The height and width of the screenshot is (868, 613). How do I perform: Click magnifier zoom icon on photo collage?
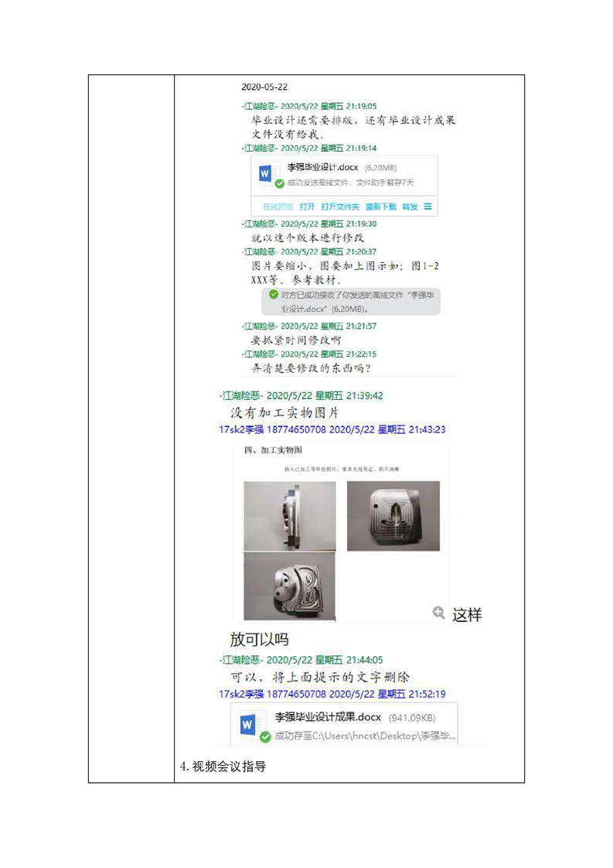coord(439,612)
